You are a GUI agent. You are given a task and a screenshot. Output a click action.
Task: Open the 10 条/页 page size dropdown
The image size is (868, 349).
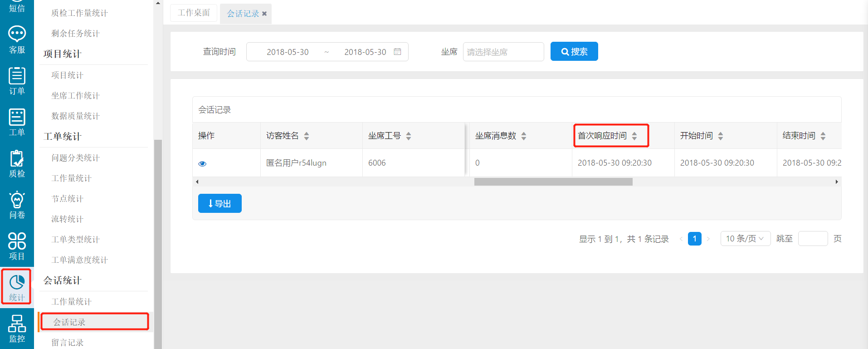pyautogui.click(x=746, y=239)
